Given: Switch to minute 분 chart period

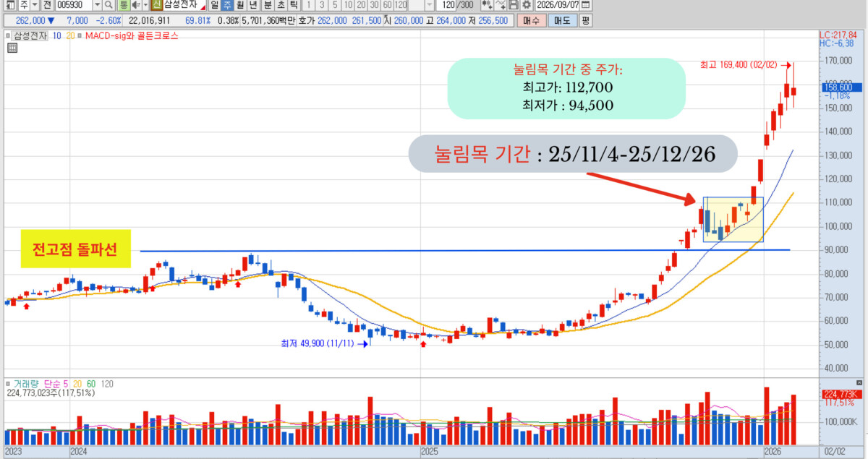Looking at the screenshot, I should 268,5.
